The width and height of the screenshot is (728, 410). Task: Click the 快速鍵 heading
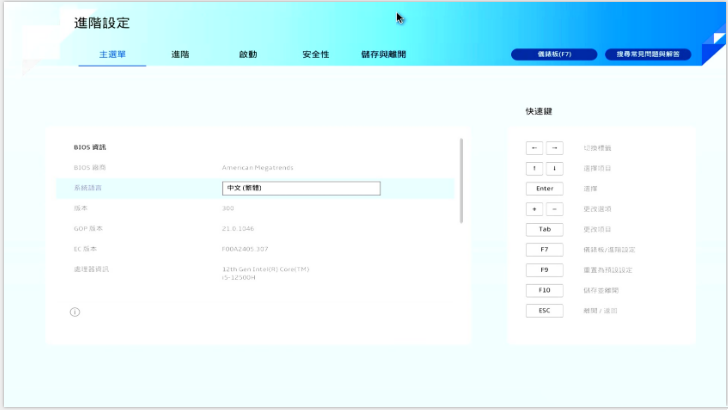tap(539, 111)
